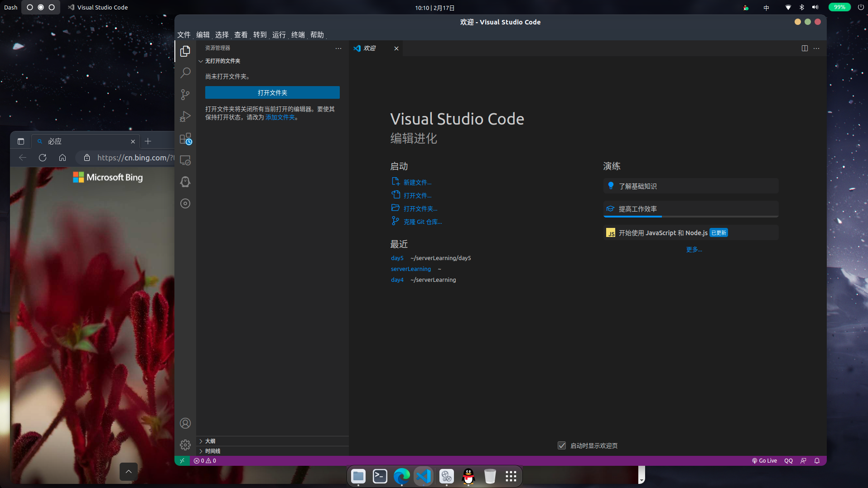Click the 打开文件夹 blue button
The image size is (868, 488).
tap(272, 92)
